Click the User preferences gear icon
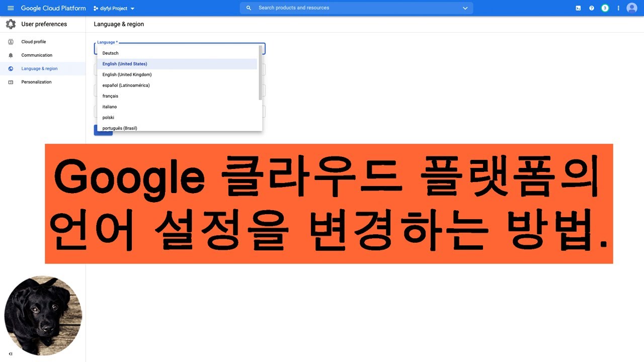Viewport: 644px width, 362px height. [11, 24]
